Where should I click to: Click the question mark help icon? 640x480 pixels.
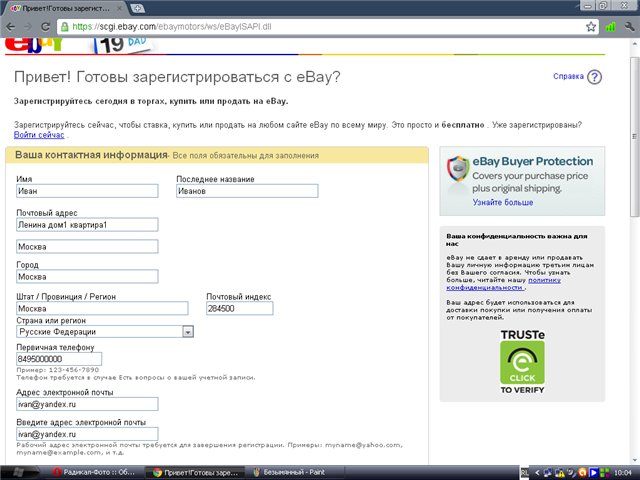(594, 77)
